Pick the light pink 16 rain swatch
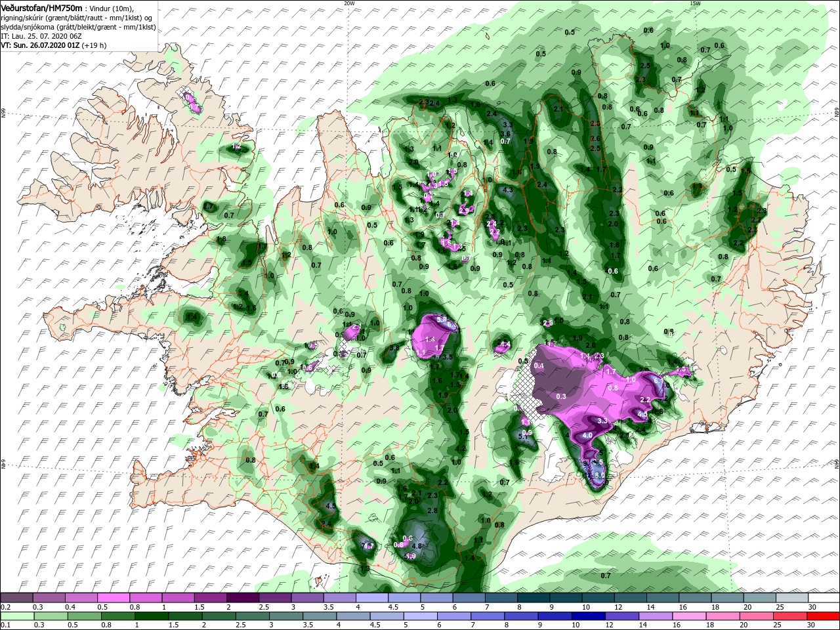The height and width of the screenshot is (630, 840). (689, 616)
